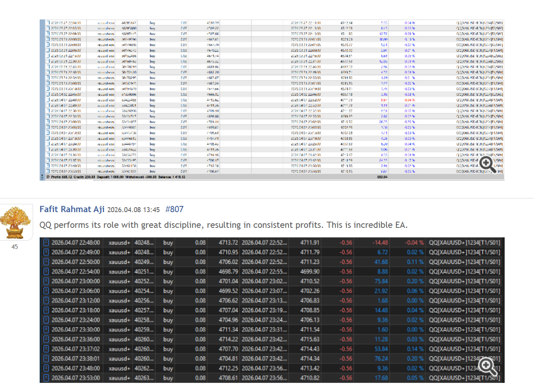Click the row icon for the 22:54:00 trade

point(46,272)
